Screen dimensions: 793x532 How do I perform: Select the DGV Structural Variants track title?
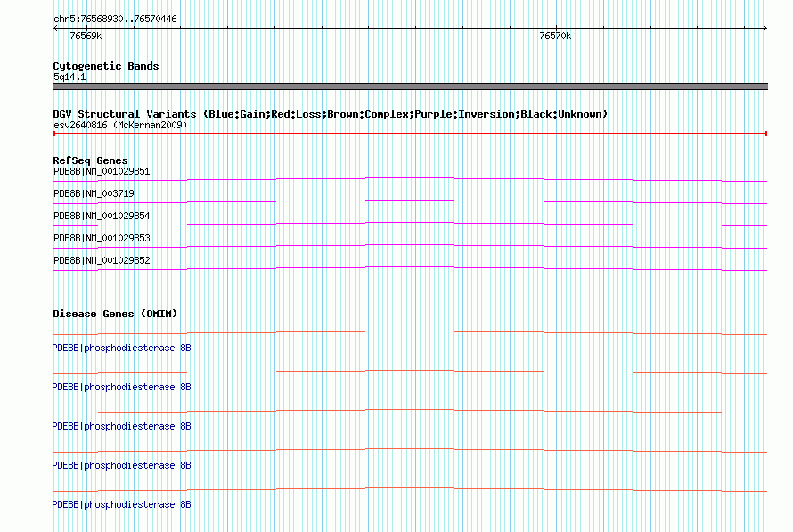tap(330, 114)
